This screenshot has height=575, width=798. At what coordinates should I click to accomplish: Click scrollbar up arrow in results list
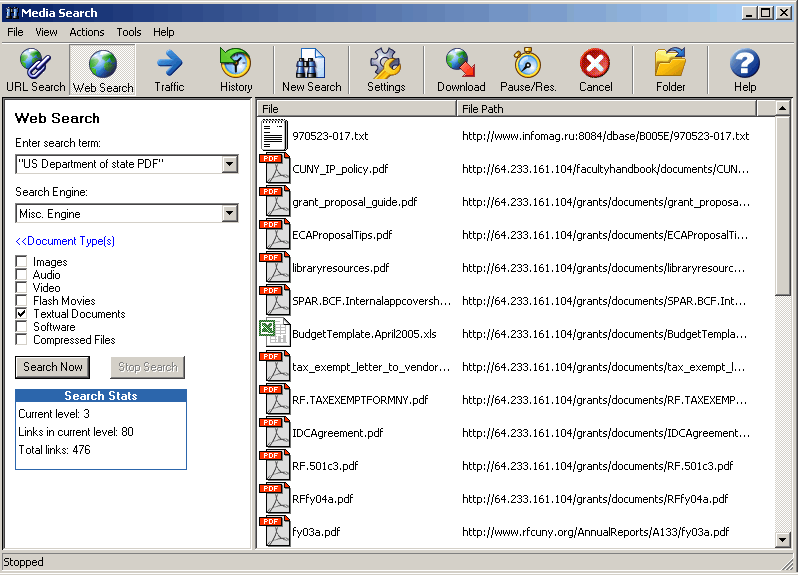point(782,108)
